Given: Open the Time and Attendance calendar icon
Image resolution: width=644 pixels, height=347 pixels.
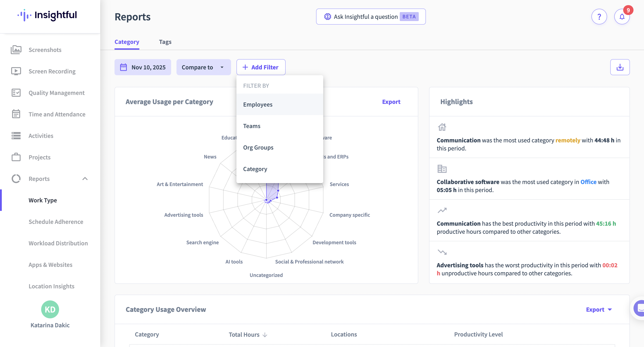Looking at the screenshot, I should click(16, 114).
